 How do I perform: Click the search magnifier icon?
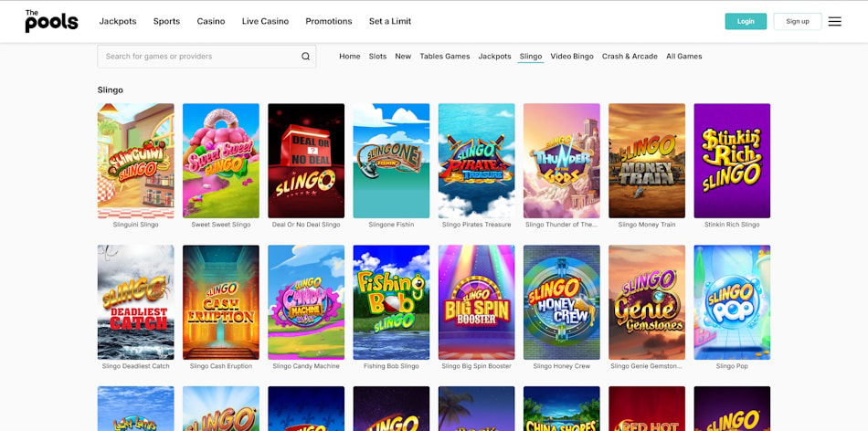(305, 57)
